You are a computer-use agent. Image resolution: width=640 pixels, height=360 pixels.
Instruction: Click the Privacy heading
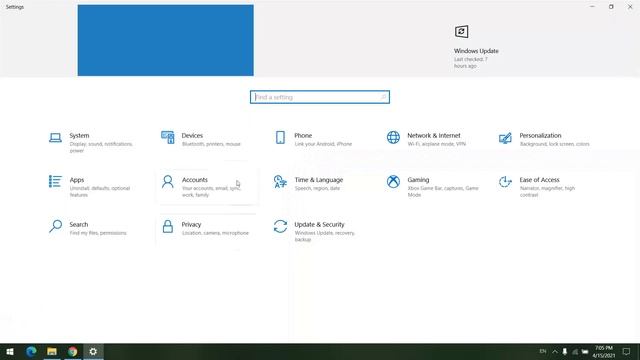pyautogui.click(x=191, y=224)
